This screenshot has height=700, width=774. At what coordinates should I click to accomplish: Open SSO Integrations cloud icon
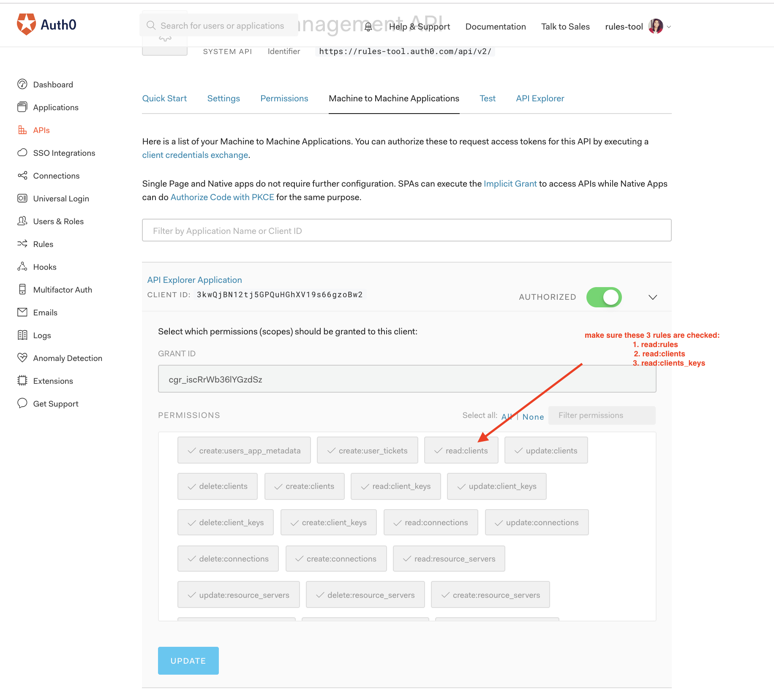tap(22, 153)
